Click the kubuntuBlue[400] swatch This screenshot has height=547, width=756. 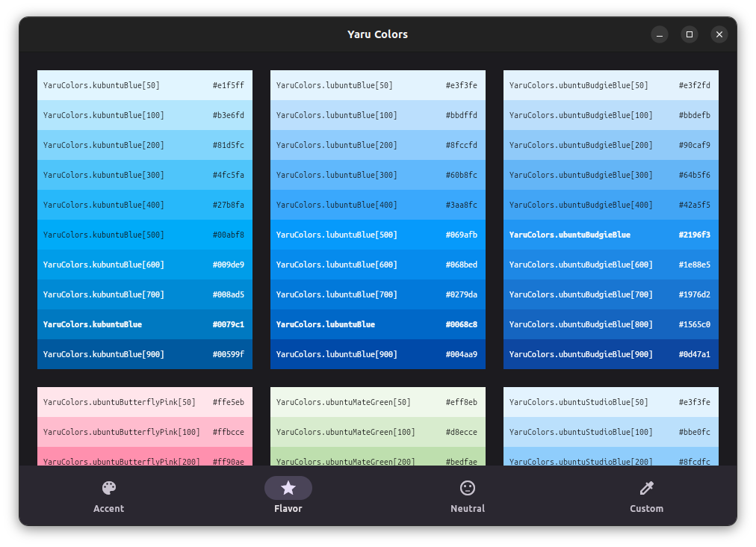[x=145, y=205]
